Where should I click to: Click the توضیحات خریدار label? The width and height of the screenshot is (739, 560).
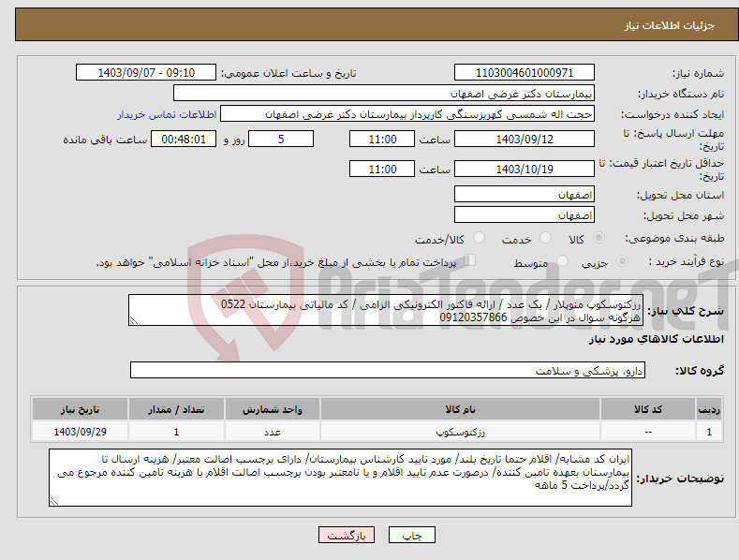coord(681,479)
